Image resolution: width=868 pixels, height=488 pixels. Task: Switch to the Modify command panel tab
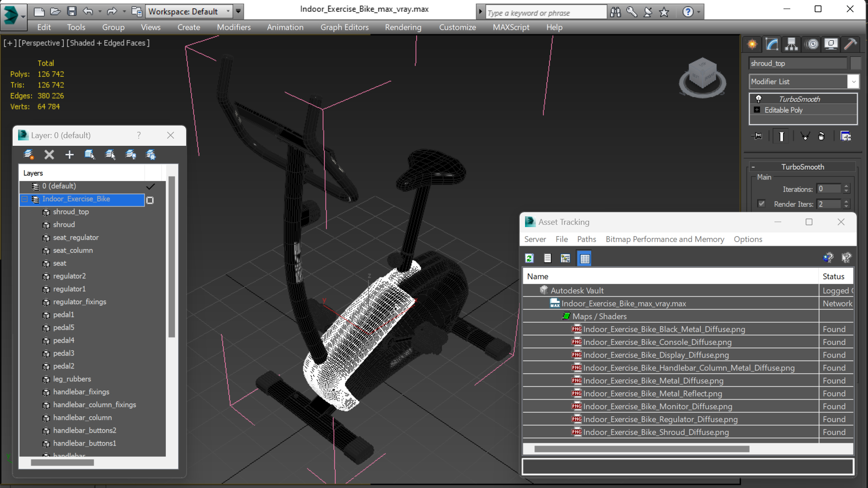click(x=772, y=44)
